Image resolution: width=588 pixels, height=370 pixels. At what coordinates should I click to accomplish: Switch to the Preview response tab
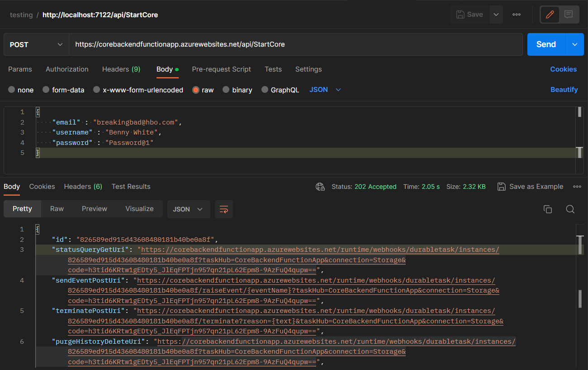click(94, 209)
